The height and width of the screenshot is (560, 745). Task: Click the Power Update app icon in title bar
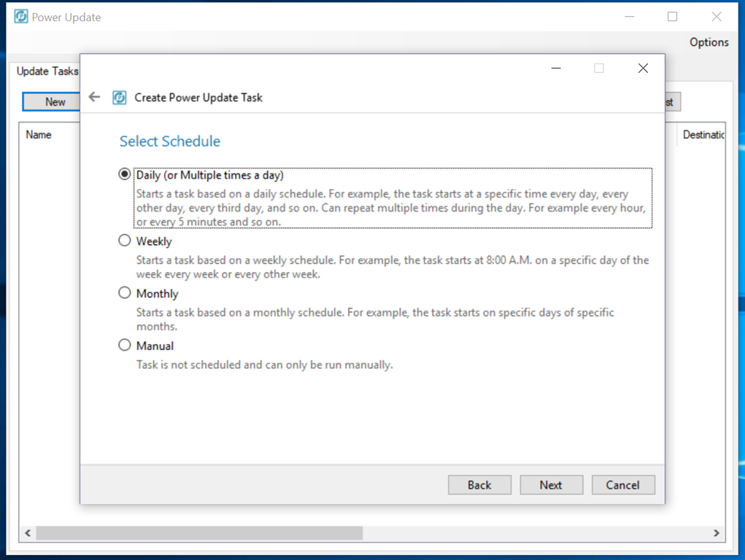pos(21,17)
